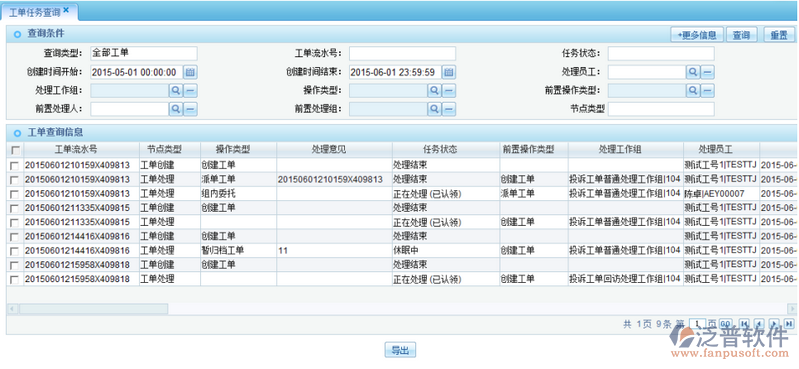This screenshot has width=799, height=369.
Task: Sort by 任务状态 column header
Action: pos(440,149)
